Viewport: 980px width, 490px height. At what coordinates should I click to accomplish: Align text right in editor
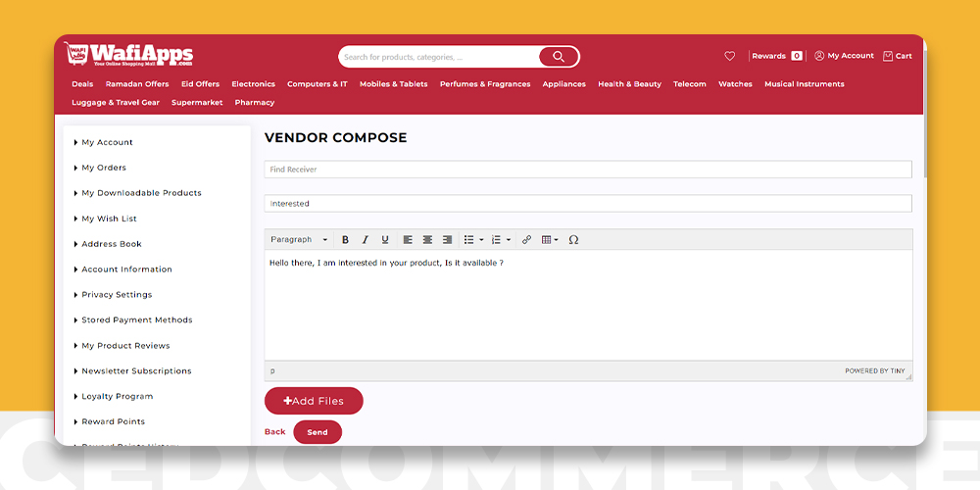pos(448,239)
